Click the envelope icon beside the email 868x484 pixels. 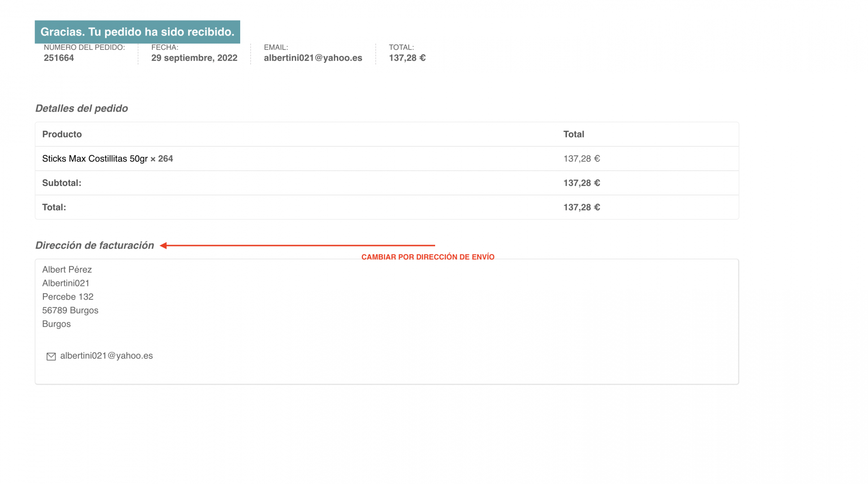[51, 356]
